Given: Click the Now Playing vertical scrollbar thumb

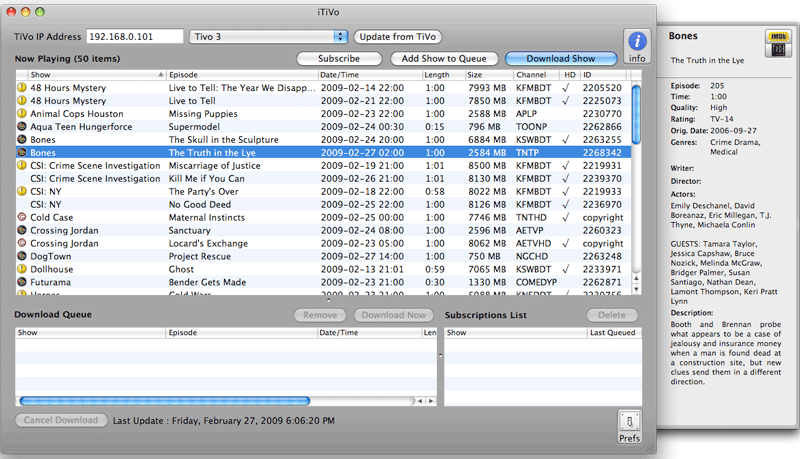Looking at the screenshot, I should point(636,114).
